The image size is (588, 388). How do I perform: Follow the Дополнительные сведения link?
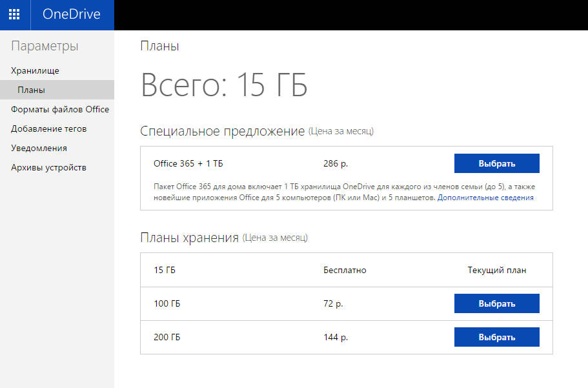click(x=485, y=198)
